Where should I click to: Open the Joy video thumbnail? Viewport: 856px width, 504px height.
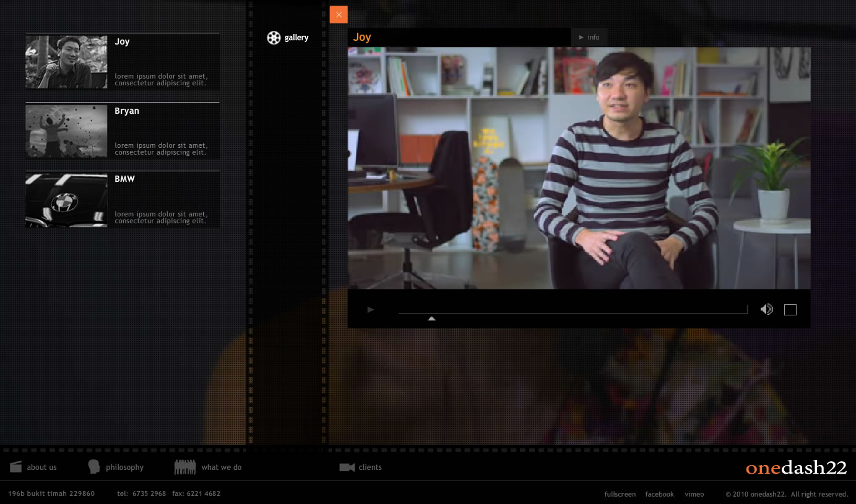(66, 61)
